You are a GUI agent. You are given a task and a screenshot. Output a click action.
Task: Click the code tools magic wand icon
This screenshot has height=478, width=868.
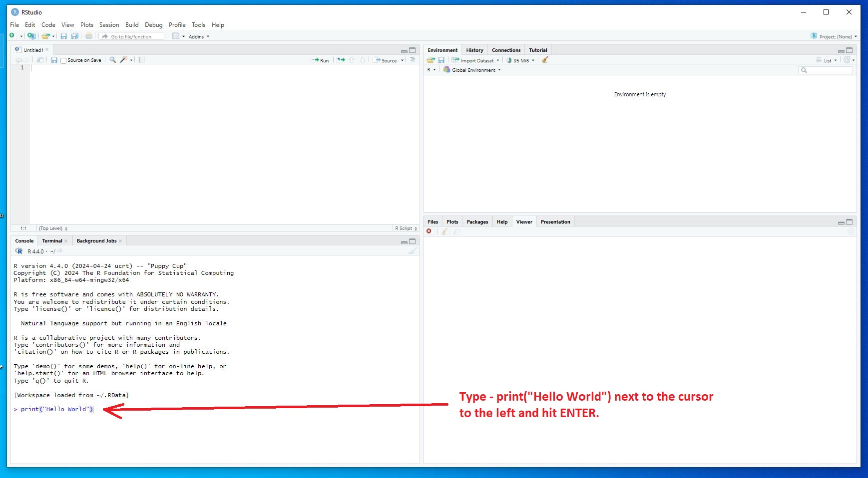(x=123, y=60)
